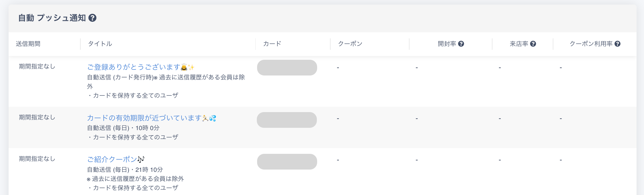Screen dimensions: 644x195
Task: Click help icon beside 自動 プッシュ通知 heading
Action: coord(92,18)
